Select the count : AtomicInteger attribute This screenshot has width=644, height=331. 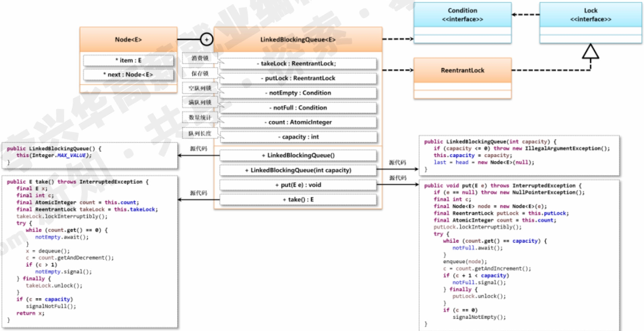(298, 122)
